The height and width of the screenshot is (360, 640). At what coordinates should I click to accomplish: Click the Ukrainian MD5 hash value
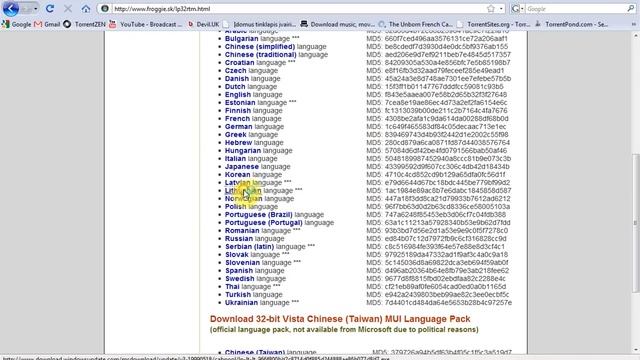[448, 302]
